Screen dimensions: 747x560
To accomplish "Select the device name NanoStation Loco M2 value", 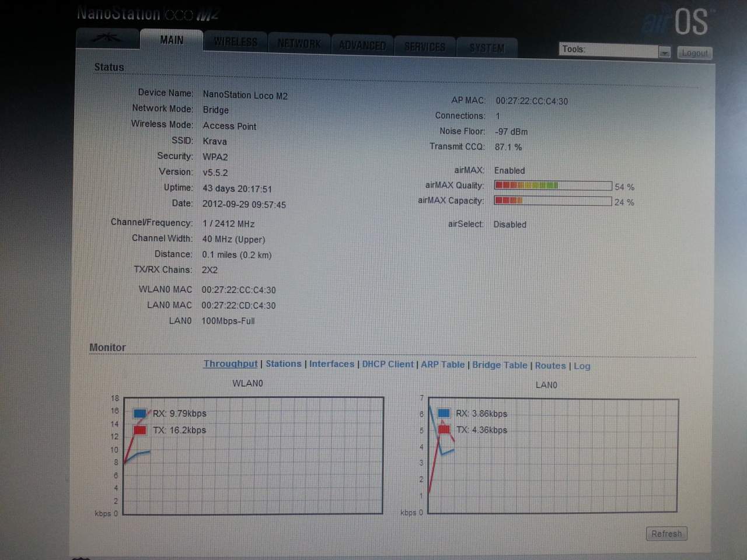I will click(245, 95).
